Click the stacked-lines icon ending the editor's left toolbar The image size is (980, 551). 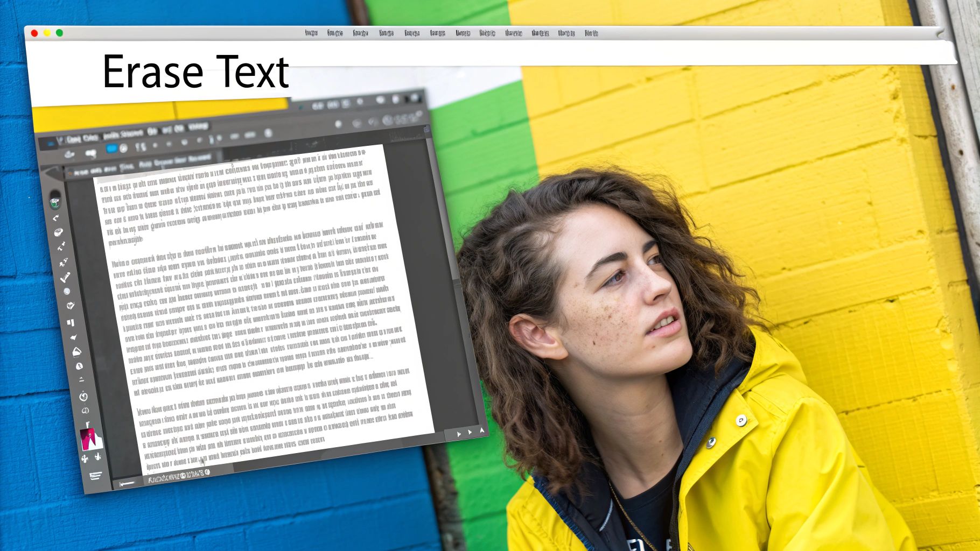95,476
